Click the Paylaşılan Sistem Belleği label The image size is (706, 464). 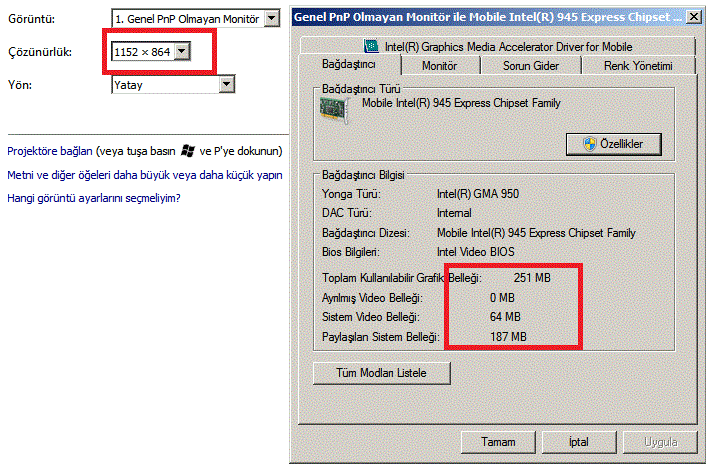[381, 337]
